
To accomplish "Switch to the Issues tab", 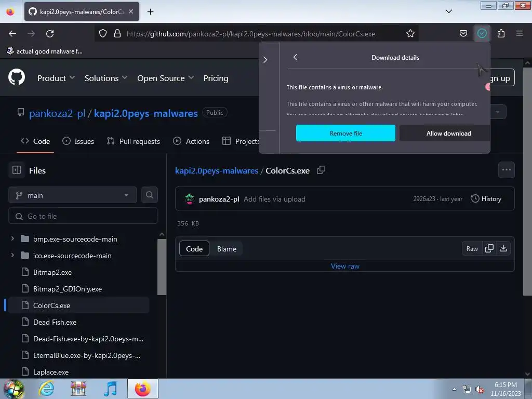I will 78,141.
